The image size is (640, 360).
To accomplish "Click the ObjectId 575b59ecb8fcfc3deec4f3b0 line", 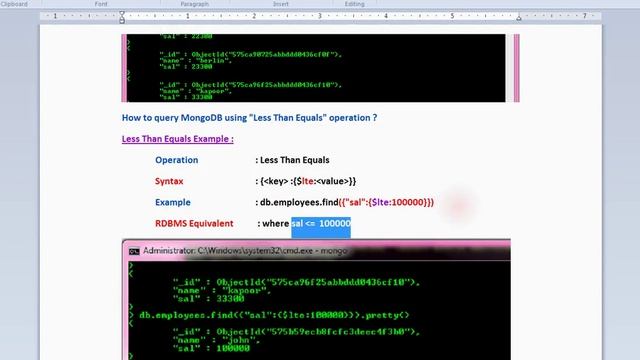I will (x=296, y=331).
